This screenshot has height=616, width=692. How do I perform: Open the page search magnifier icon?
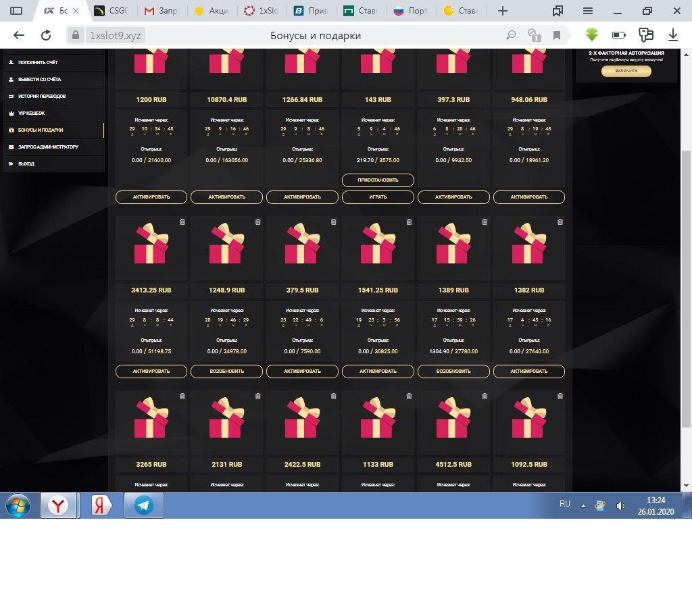click(x=511, y=35)
